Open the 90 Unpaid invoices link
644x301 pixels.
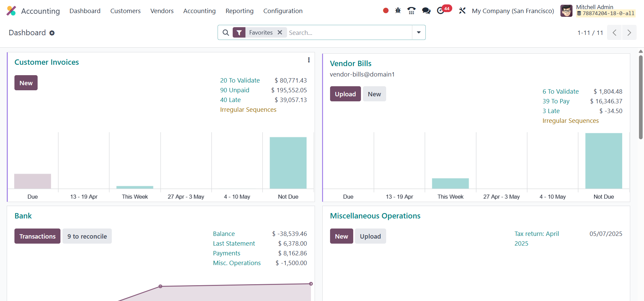[234, 90]
